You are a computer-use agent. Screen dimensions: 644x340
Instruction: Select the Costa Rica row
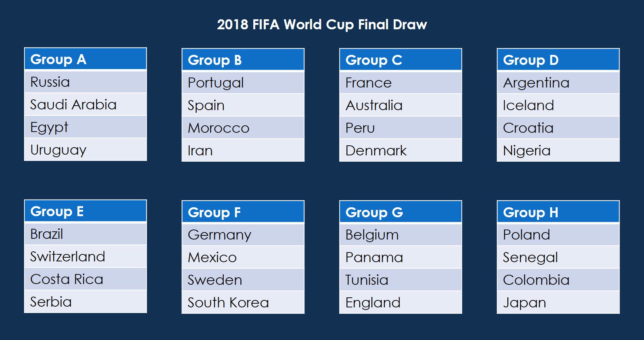[85, 279]
